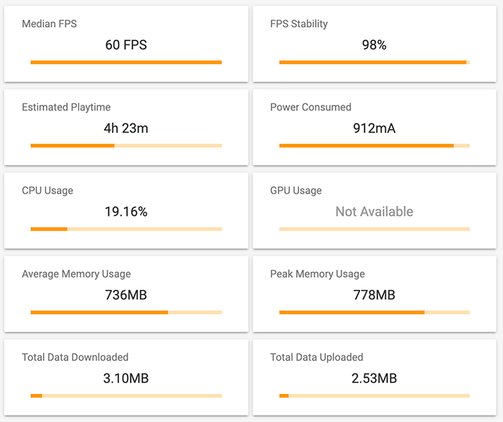503x422 pixels.
Task: Click the 778MB peak memory value
Action: pyautogui.click(x=374, y=295)
